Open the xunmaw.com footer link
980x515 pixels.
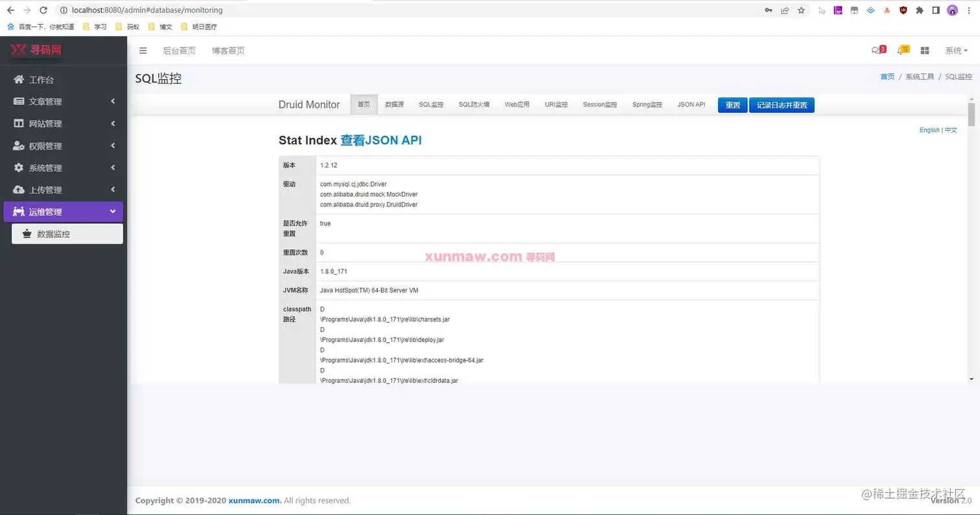pyautogui.click(x=255, y=501)
